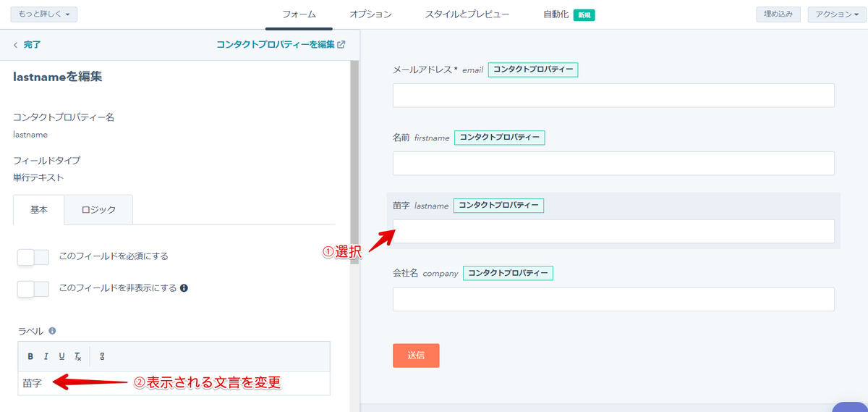
Task: Click the 会社名 company input field
Action: [613, 299]
